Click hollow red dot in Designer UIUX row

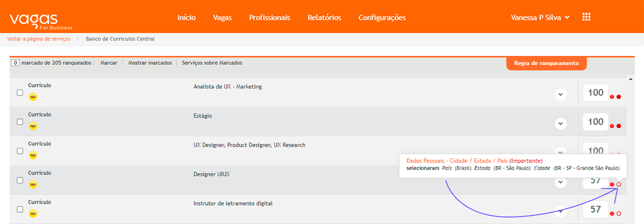click(x=619, y=185)
